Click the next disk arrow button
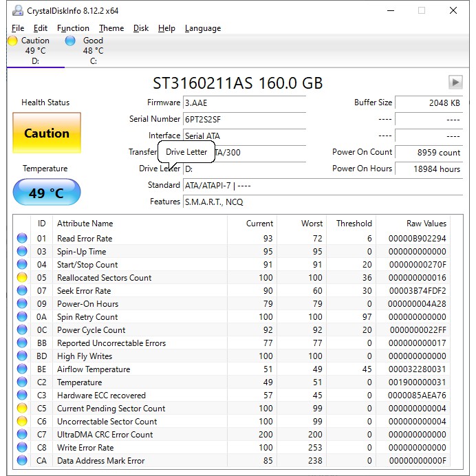 [x=455, y=83]
